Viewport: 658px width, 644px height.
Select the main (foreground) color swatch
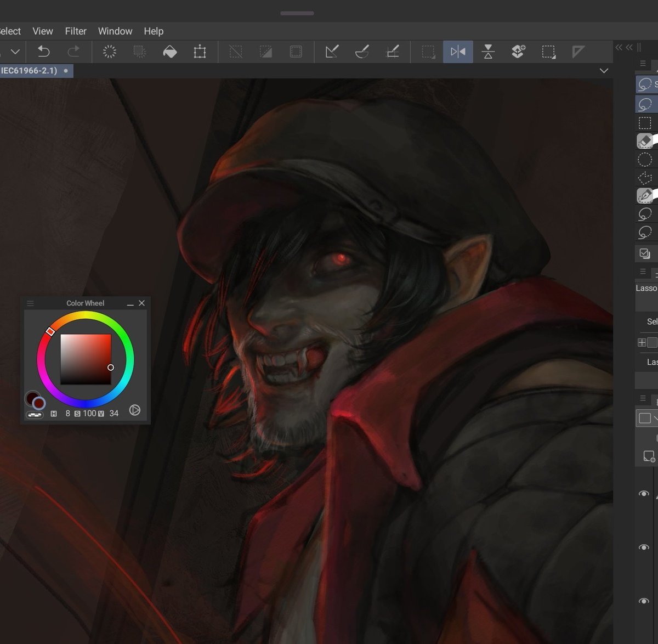tap(32, 398)
